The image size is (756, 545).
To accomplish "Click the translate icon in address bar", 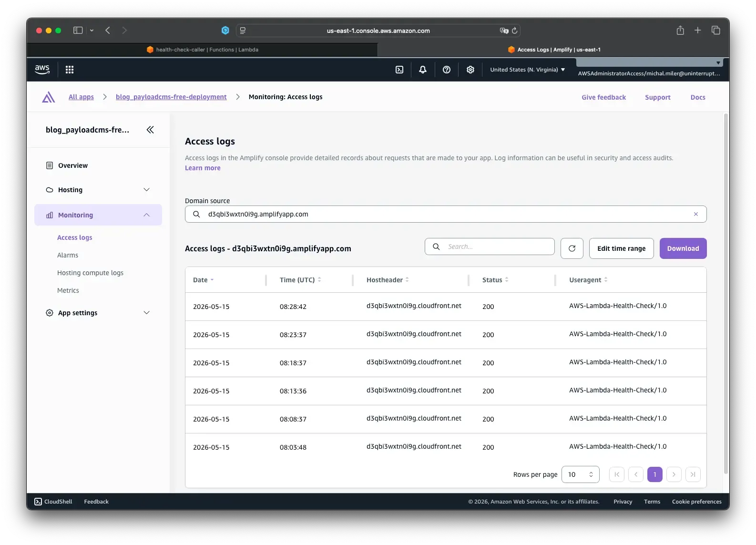I will coord(504,31).
